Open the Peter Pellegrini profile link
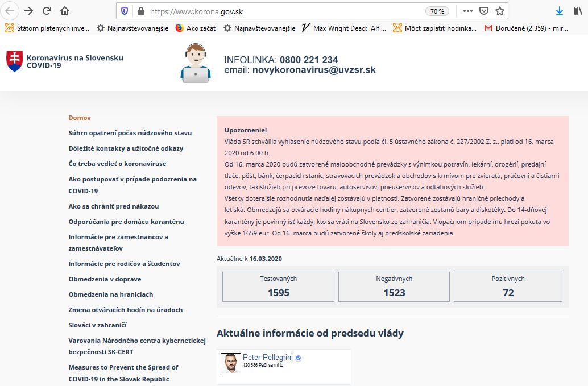 (267, 357)
